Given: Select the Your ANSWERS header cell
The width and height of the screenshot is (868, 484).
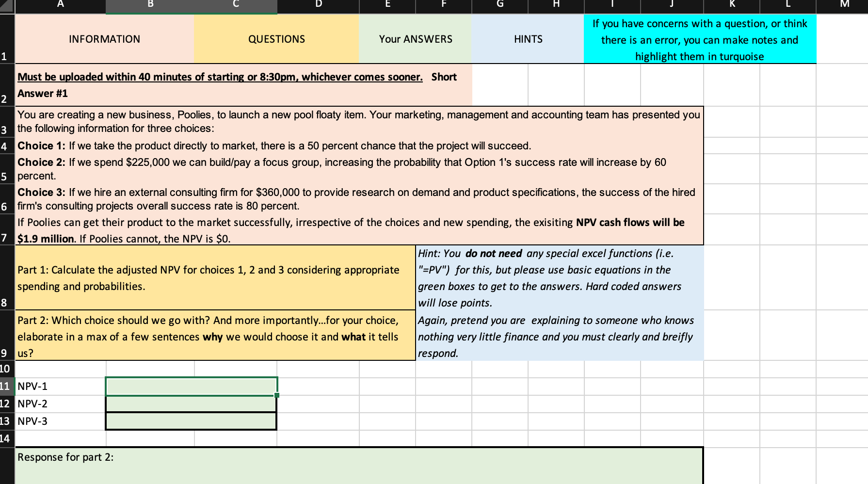Looking at the screenshot, I should (x=415, y=39).
